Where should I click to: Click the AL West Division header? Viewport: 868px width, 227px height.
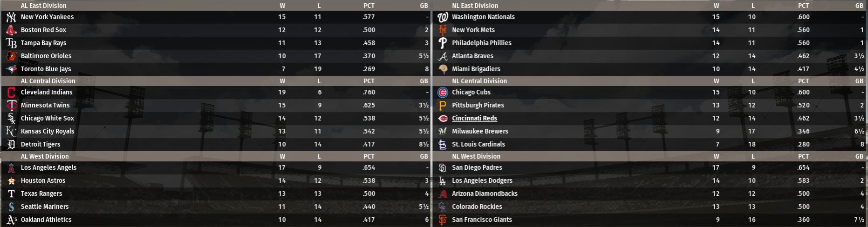tap(45, 156)
